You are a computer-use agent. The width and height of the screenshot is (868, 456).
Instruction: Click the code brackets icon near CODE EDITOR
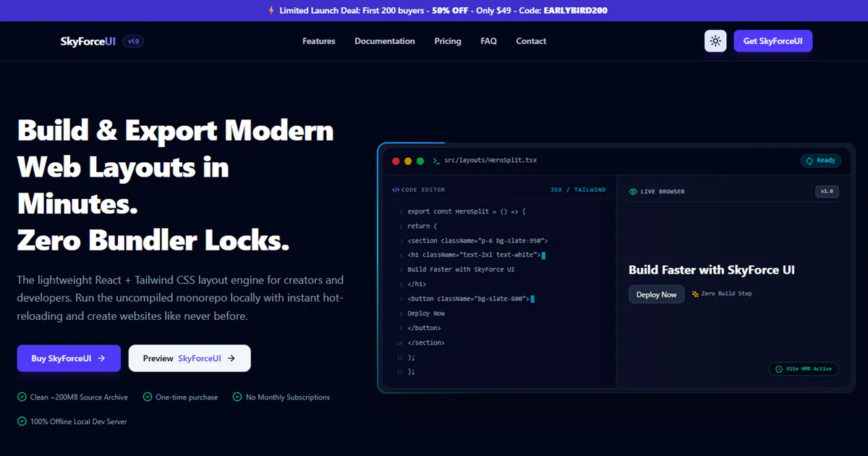(x=396, y=190)
